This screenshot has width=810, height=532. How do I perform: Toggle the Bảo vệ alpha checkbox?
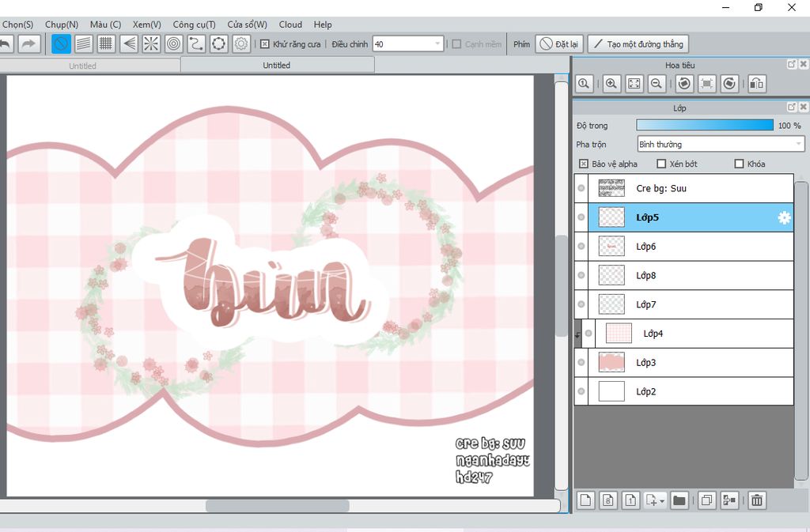pyautogui.click(x=583, y=164)
